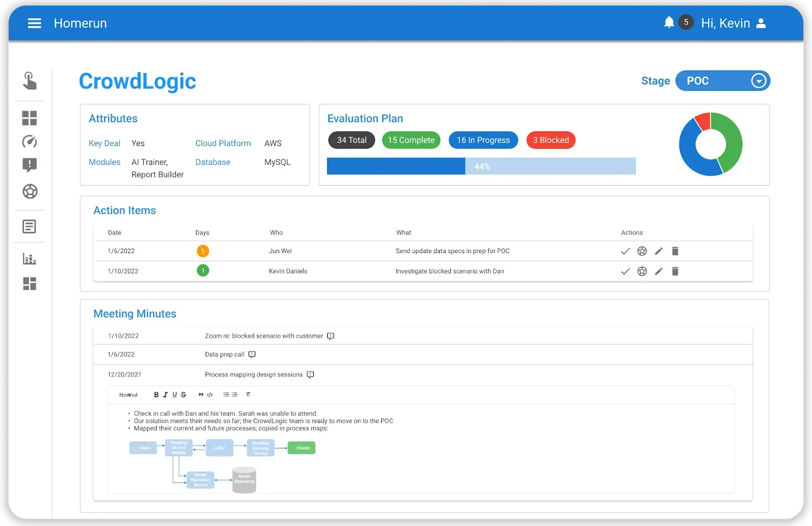This screenshot has width=812, height=526.
Task: Open the feedback alert sidebar icon
Action: [x=29, y=165]
